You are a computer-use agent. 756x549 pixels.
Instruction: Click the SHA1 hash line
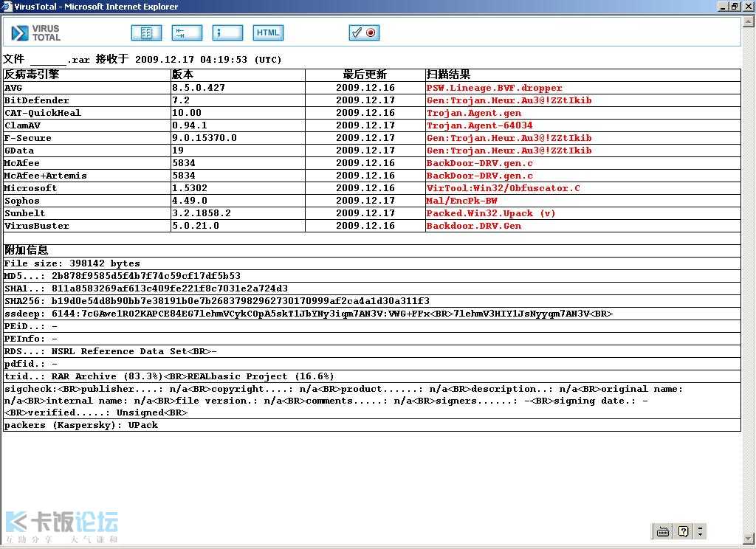[146, 289]
